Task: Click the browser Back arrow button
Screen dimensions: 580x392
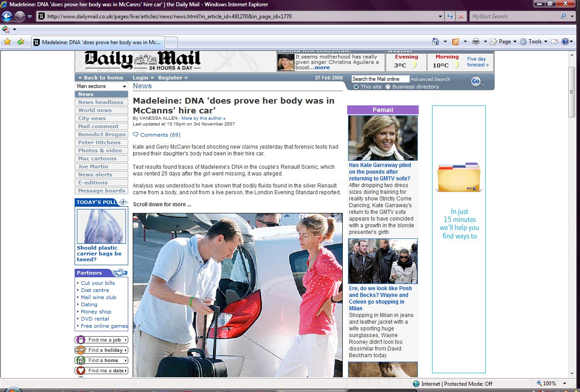Action: pyautogui.click(x=7, y=17)
